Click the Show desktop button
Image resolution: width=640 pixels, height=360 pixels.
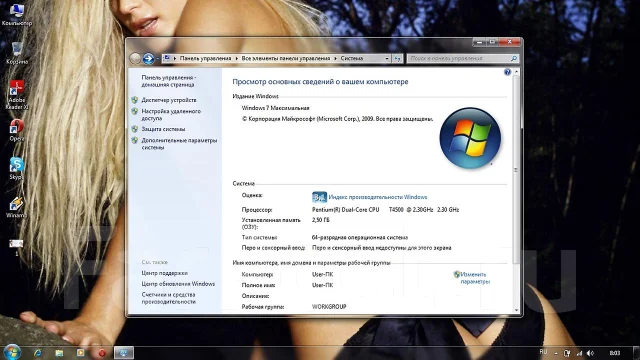[636, 353]
